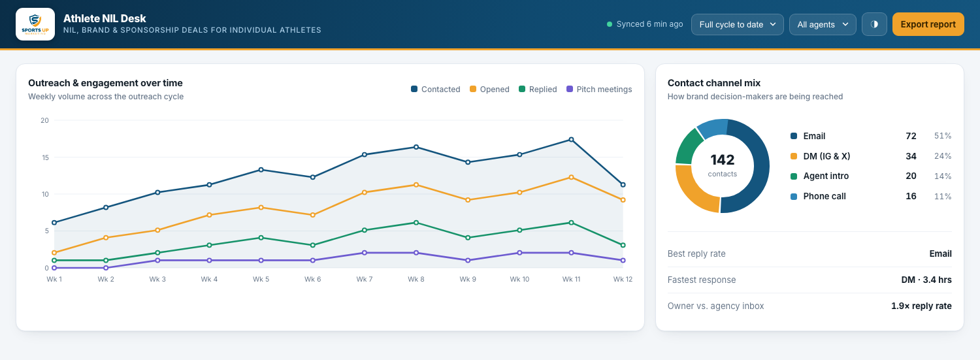Click the Owner vs. agency inbox label
Image resolution: width=980 pixels, height=360 pixels.
[x=715, y=306]
